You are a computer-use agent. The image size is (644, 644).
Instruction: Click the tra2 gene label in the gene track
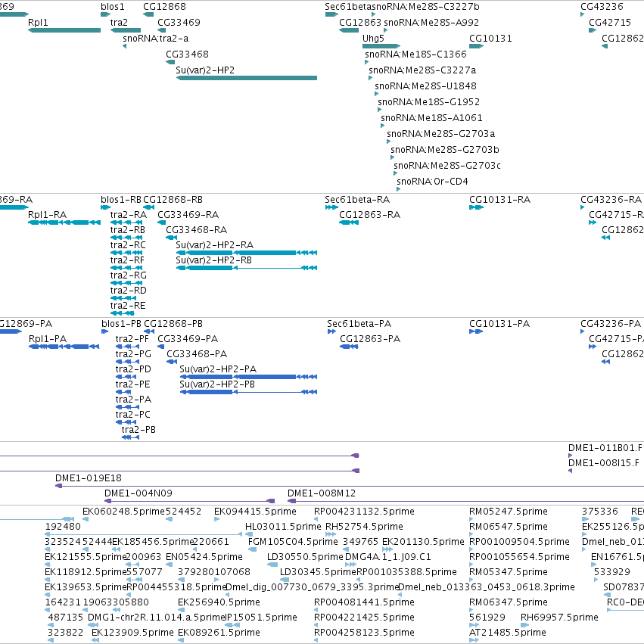119,23
